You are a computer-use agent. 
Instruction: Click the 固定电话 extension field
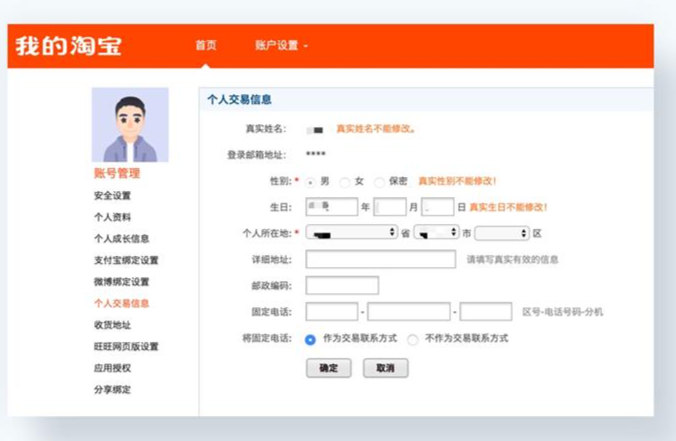pyautogui.click(x=486, y=312)
